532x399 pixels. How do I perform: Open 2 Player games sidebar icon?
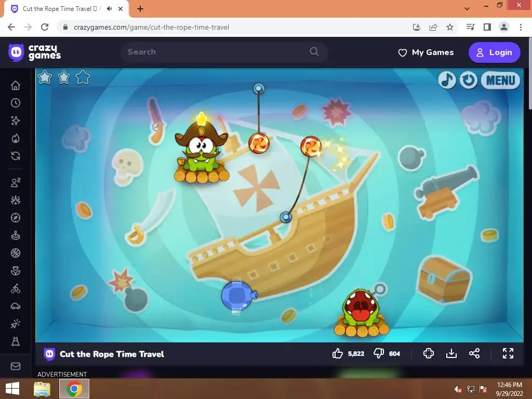click(x=16, y=182)
